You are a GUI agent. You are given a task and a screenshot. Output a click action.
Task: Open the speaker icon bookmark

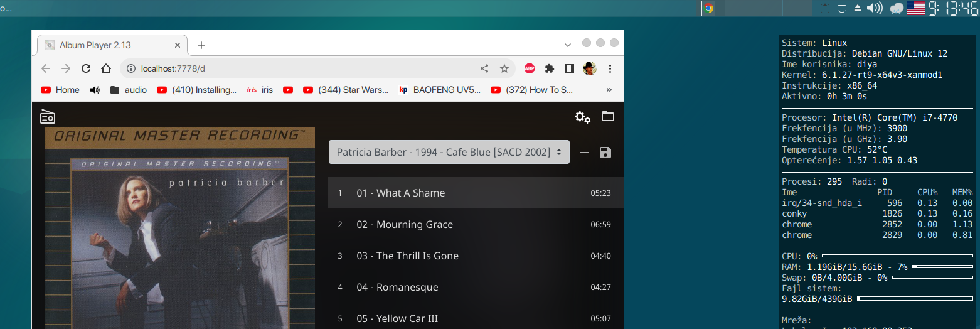pyautogui.click(x=95, y=90)
